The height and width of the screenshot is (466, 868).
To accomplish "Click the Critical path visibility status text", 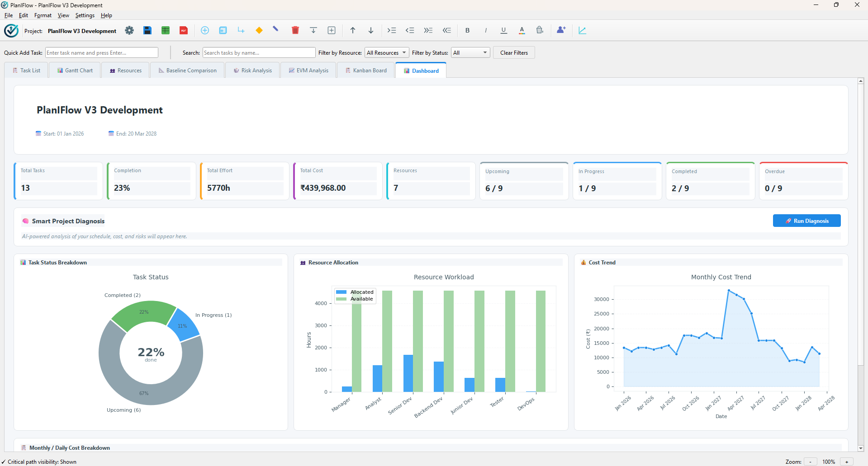I will 42,462.
